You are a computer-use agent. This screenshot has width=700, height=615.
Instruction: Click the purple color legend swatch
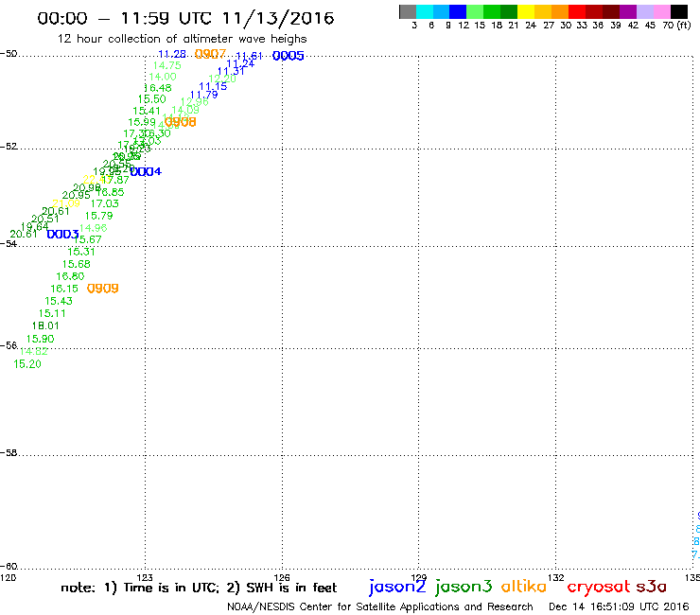coord(628,11)
